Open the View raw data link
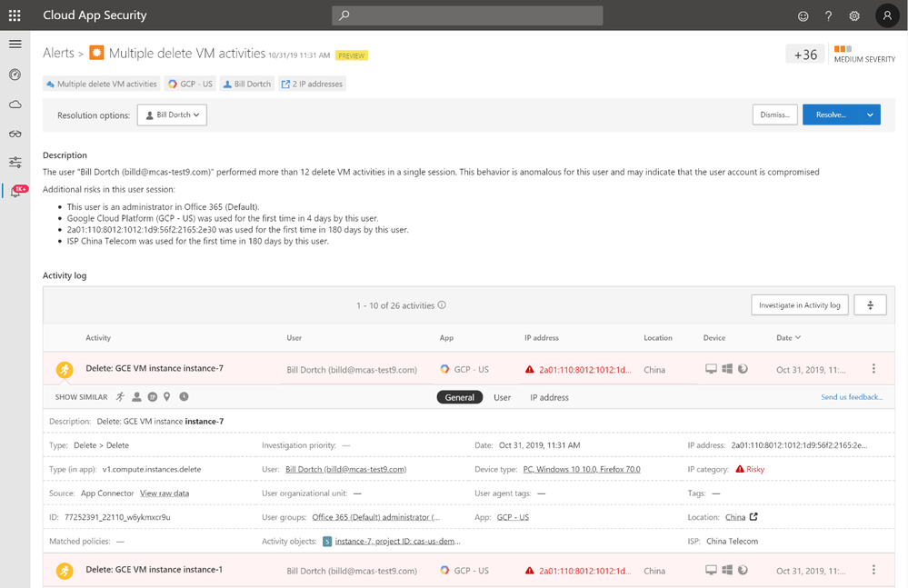The width and height of the screenshot is (908, 588). point(165,493)
